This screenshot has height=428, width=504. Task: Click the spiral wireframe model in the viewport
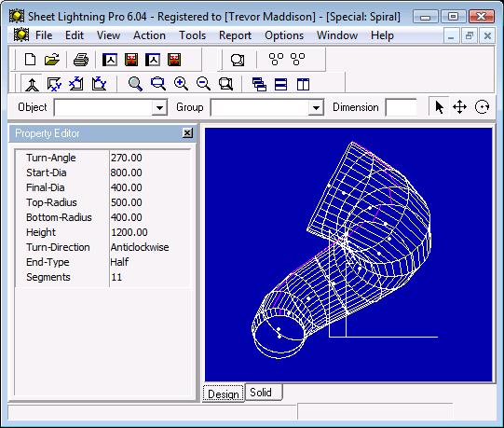(x=342, y=251)
